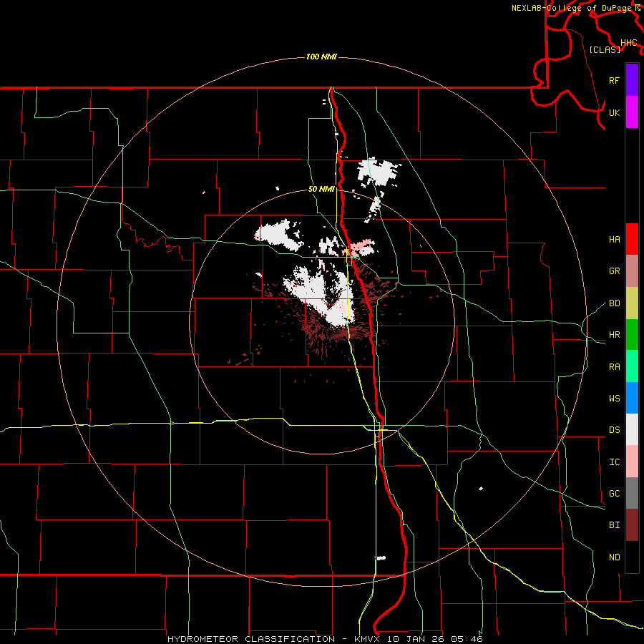Viewport: 644px width, 644px height.
Task: Click the KMVX station identifier
Action: coord(368,639)
